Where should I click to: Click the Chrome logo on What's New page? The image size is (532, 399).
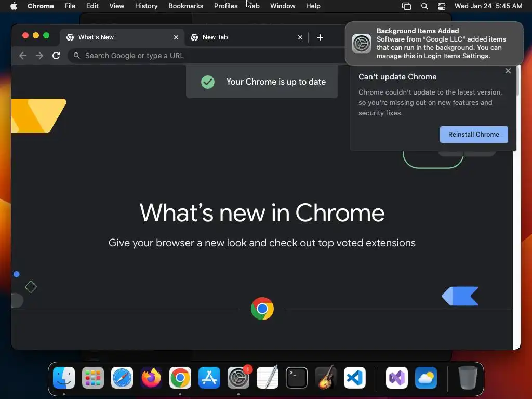tap(262, 309)
